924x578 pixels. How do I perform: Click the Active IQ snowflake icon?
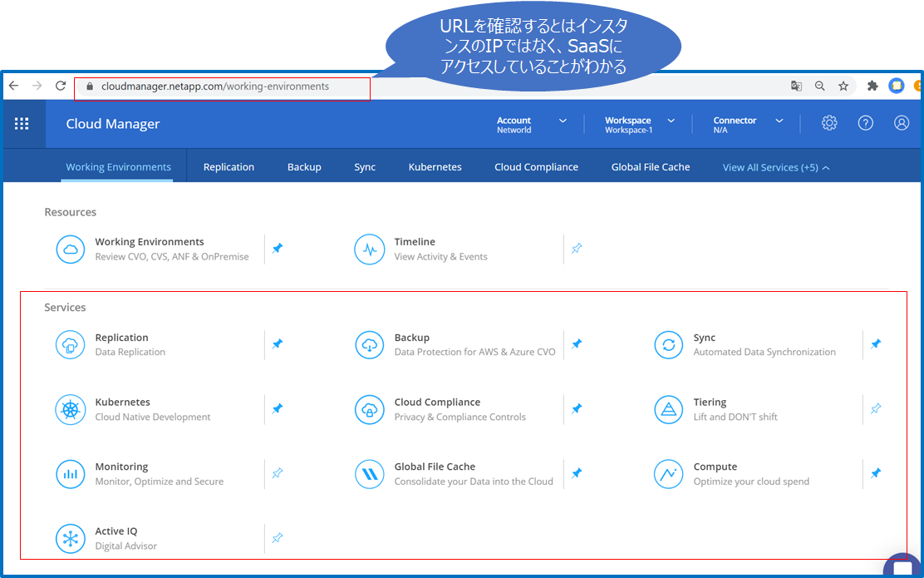pos(70,538)
